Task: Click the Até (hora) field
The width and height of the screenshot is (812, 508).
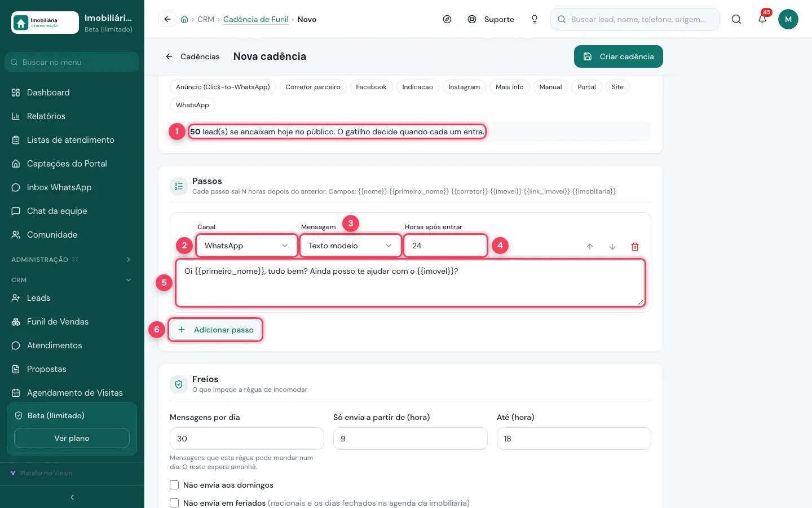Action: point(574,439)
